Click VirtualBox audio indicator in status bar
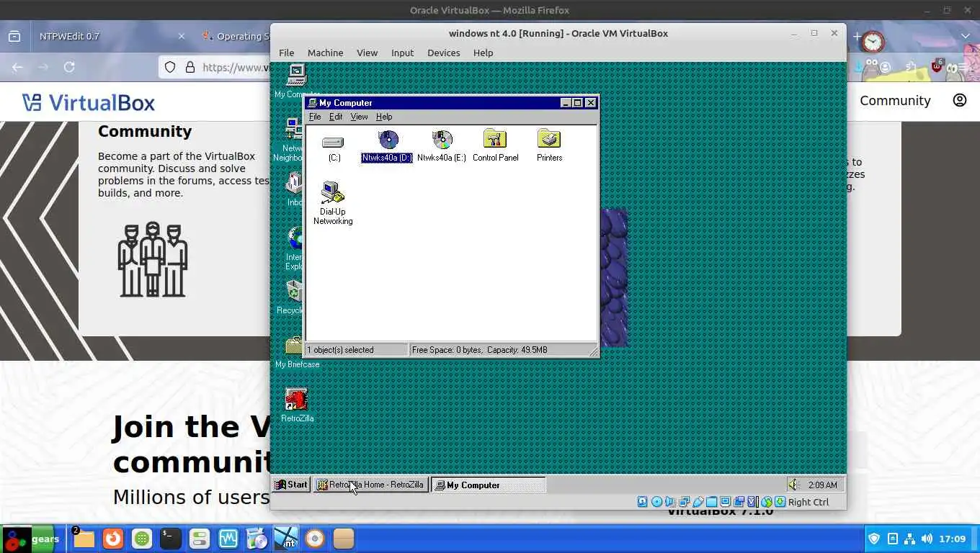The width and height of the screenshot is (980, 553). tap(670, 502)
